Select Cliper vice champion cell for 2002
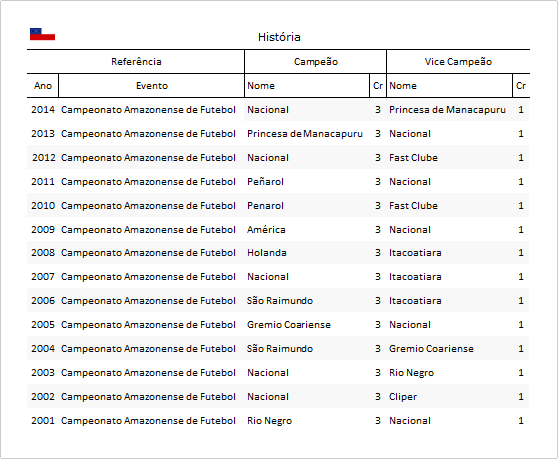The image size is (558, 459). click(402, 397)
